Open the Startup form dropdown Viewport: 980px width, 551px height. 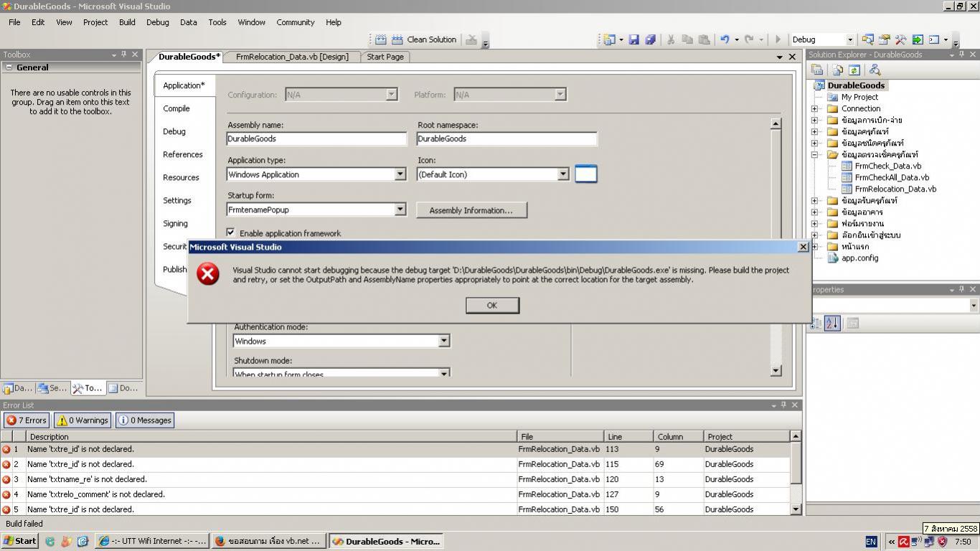[x=400, y=209]
